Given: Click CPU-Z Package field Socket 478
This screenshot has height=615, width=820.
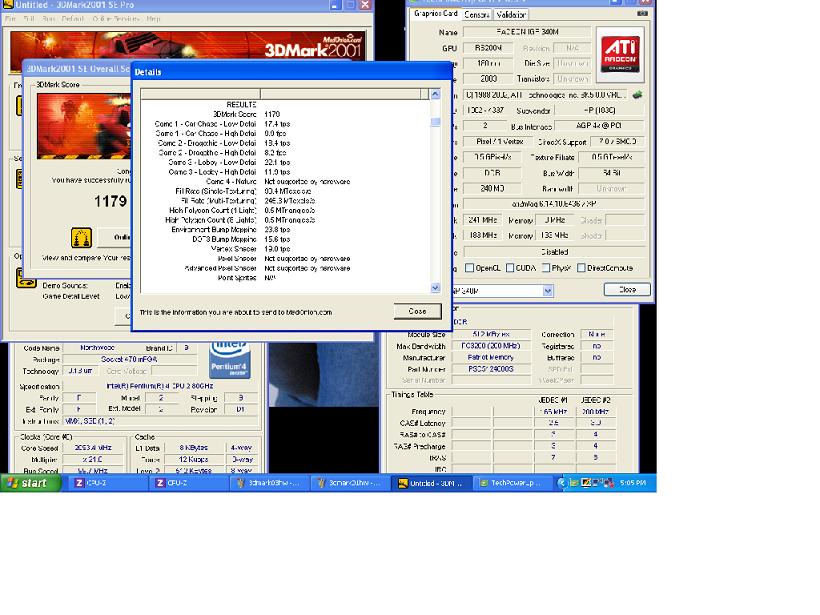Looking at the screenshot, I should [x=129, y=359].
